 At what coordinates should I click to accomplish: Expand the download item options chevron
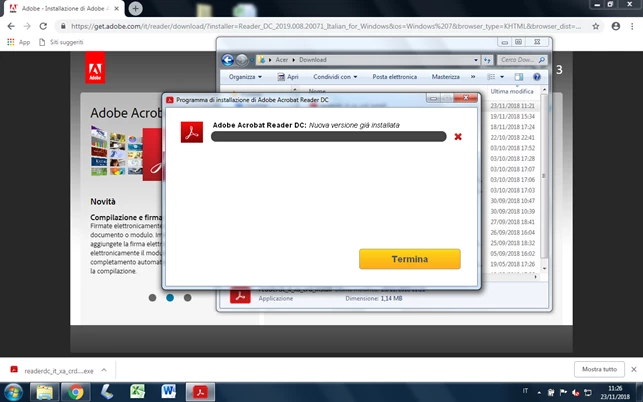tap(104, 370)
